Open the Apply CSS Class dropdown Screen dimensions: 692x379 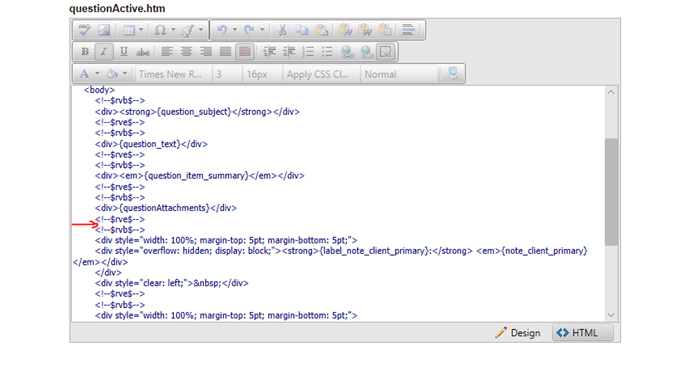pos(321,74)
